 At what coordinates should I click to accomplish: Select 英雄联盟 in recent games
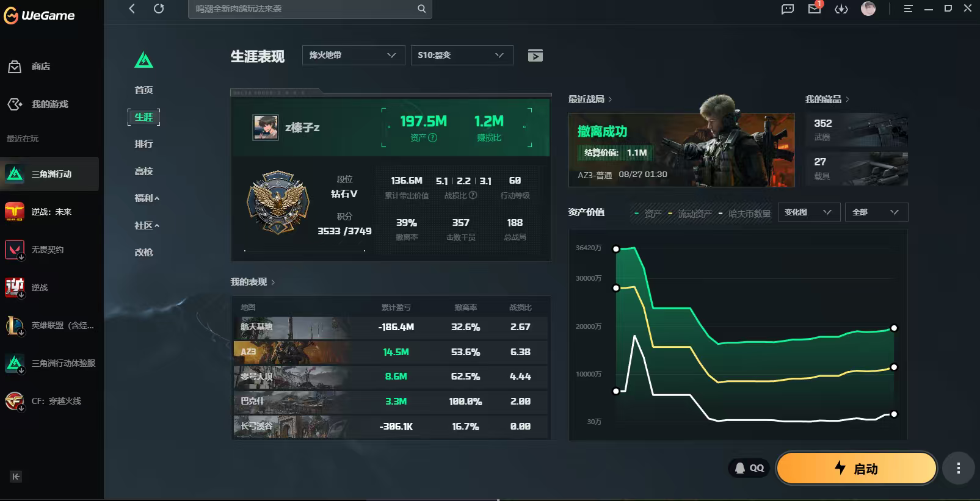click(x=49, y=325)
